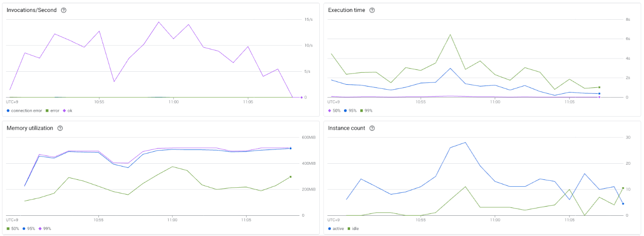The width and height of the screenshot is (644, 236).
Task: Toggle the 'idle' instance legend entry
Action: [353, 228]
